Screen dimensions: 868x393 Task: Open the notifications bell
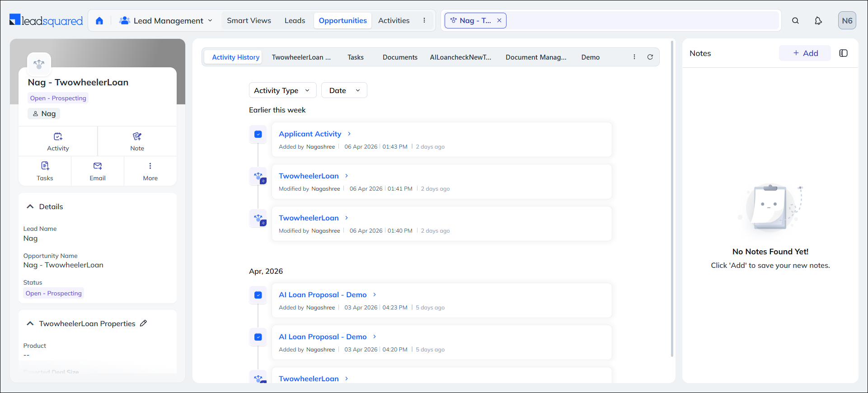(x=818, y=21)
